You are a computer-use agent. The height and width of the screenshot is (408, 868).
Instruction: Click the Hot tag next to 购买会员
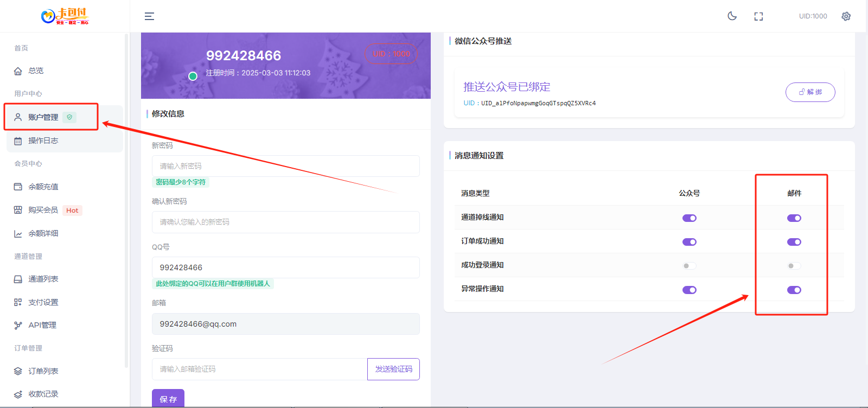point(72,211)
